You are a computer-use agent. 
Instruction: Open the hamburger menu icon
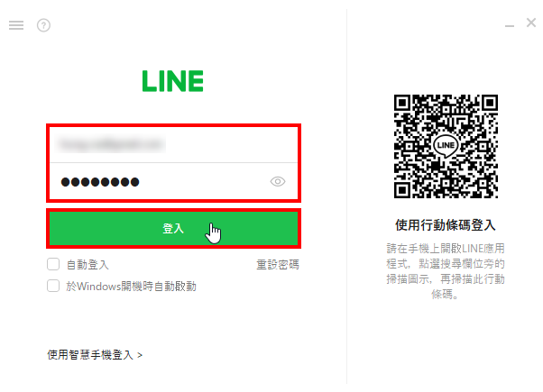pos(16,25)
